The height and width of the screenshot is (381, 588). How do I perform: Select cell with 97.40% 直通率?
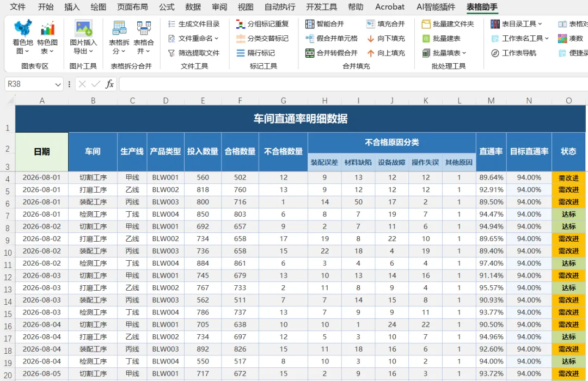tap(491, 263)
